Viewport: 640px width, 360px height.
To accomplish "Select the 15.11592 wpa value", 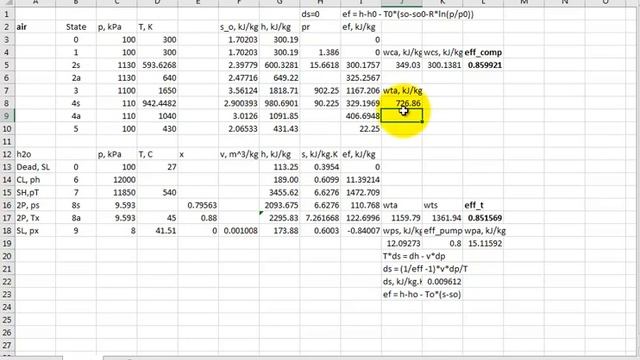I will [484, 244].
